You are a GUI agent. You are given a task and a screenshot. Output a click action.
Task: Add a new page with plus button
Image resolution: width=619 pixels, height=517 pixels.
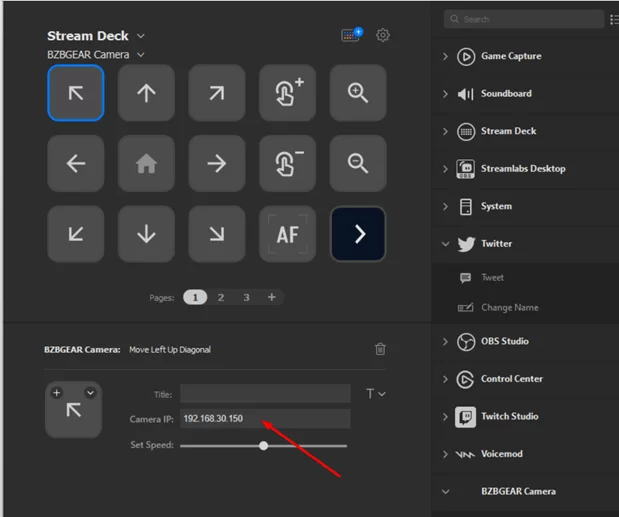click(272, 297)
